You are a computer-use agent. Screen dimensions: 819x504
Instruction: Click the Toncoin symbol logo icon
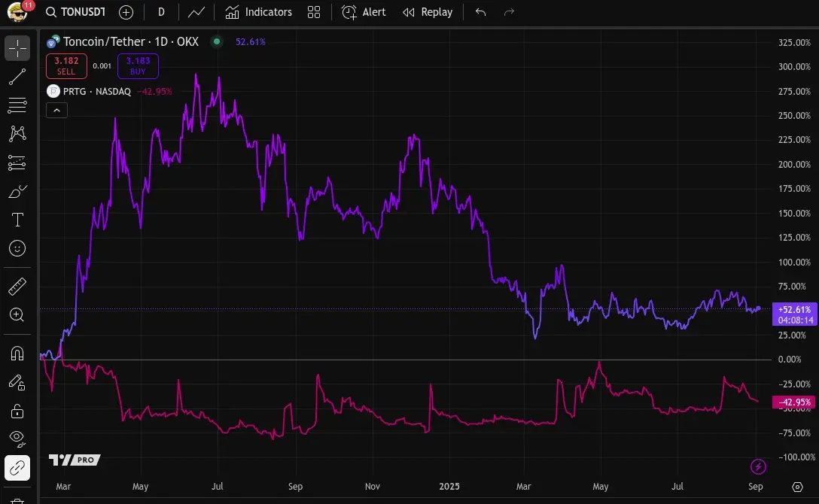[53, 41]
